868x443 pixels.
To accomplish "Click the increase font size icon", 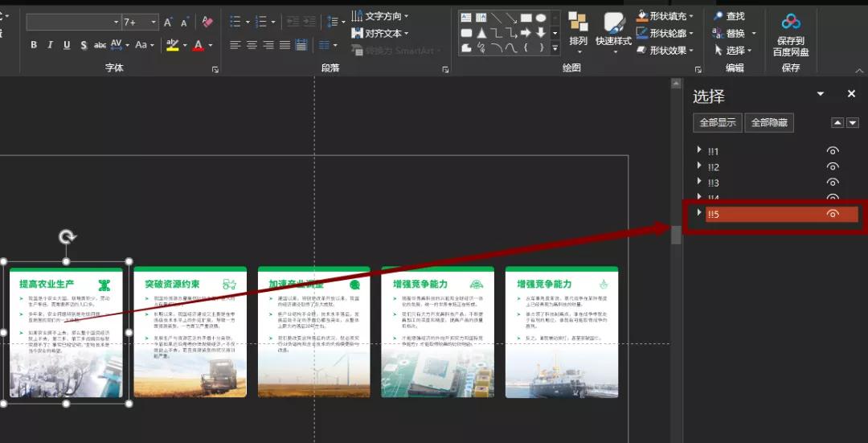I will click(169, 23).
